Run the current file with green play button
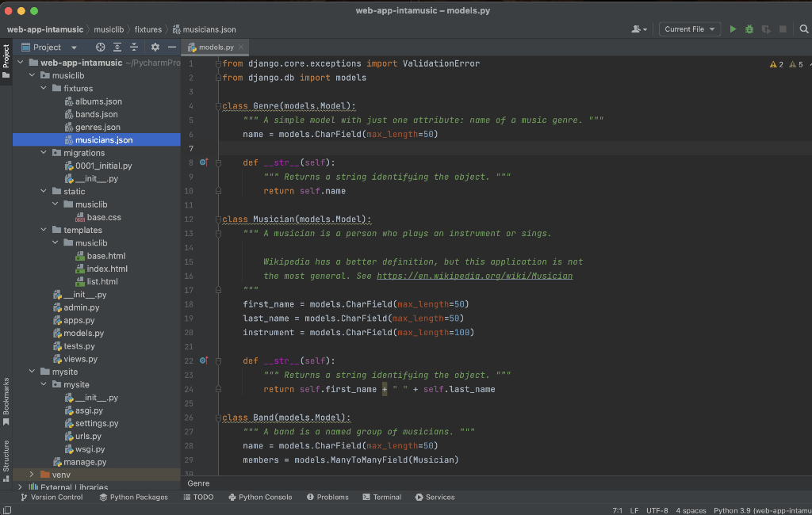This screenshot has width=812, height=515. coord(733,29)
